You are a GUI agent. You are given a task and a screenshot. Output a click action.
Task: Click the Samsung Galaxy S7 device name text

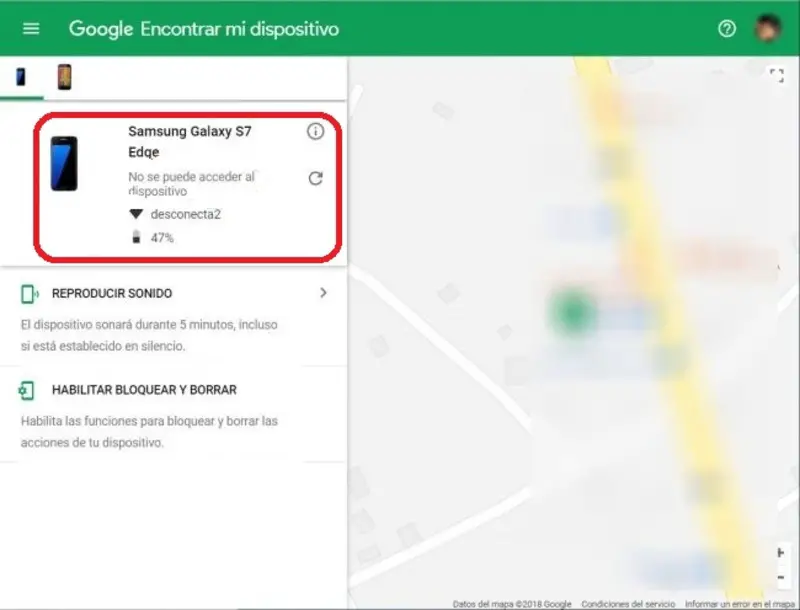coord(190,141)
